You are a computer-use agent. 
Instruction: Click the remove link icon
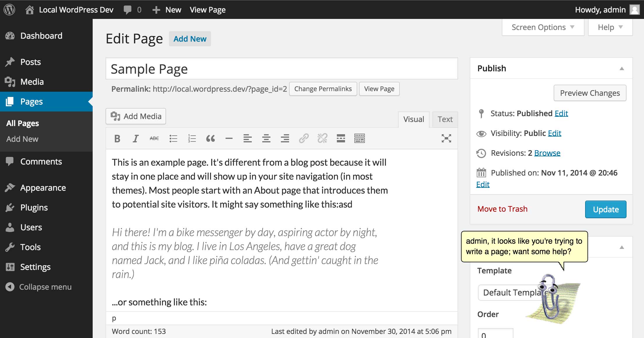322,138
